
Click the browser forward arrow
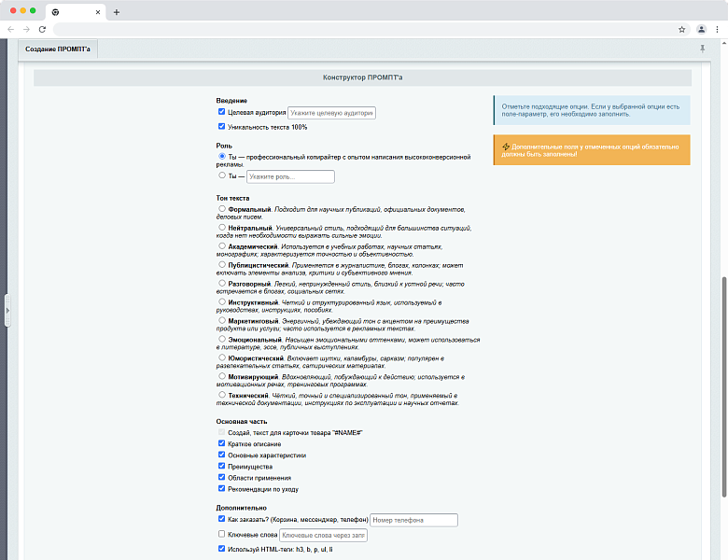(25, 29)
